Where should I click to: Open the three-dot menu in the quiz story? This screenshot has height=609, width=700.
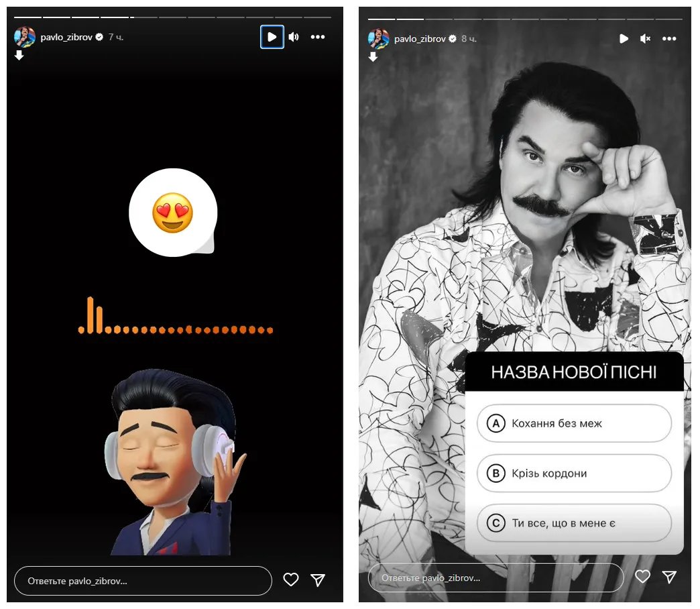click(669, 39)
